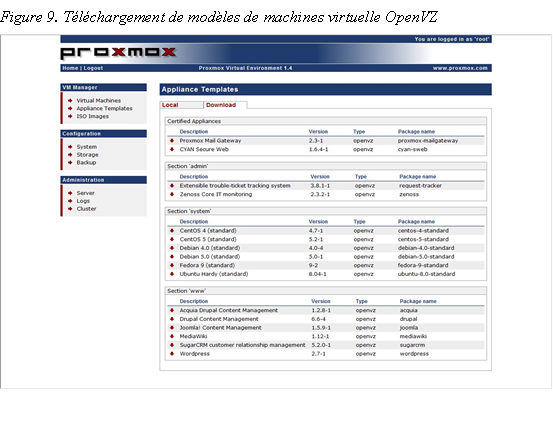The height and width of the screenshot is (431, 553).
Task: Click download arrow for Debian 5.0 (standard)
Action: 172,257
